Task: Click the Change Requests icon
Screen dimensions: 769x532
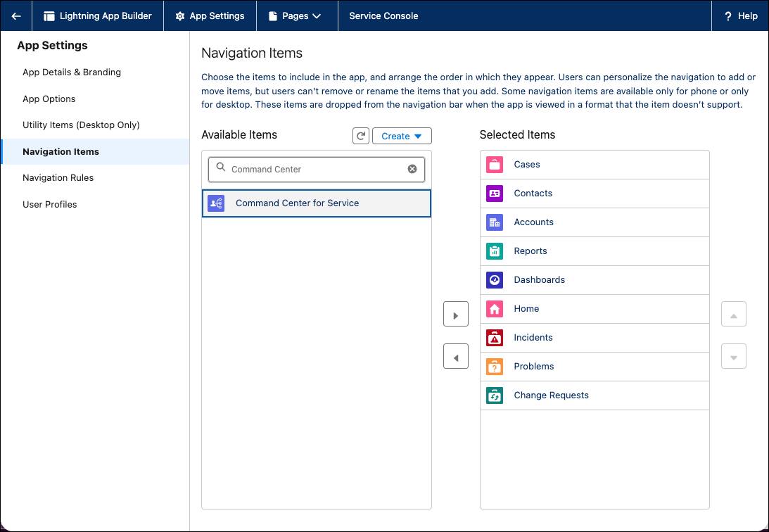Action: (495, 395)
